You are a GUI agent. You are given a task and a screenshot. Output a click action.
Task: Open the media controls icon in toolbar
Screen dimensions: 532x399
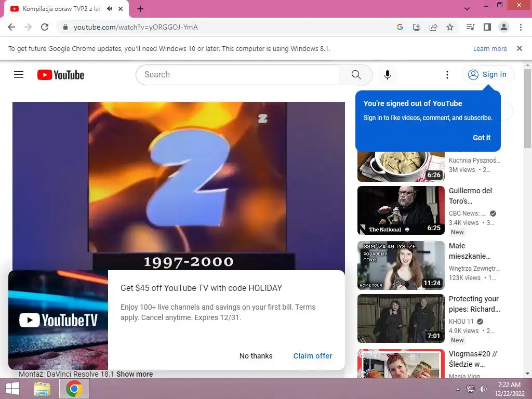tap(470, 27)
